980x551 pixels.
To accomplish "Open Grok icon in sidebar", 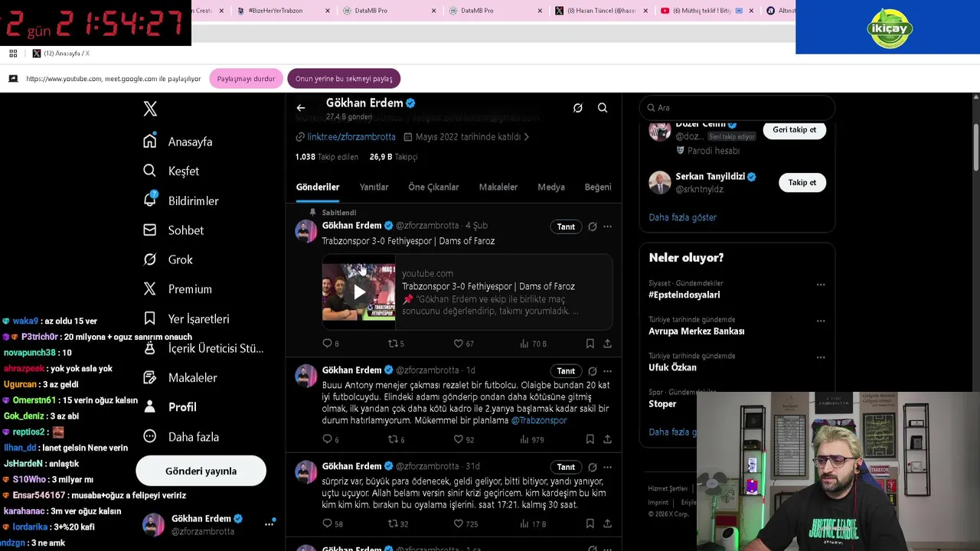I will click(x=150, y=259).
